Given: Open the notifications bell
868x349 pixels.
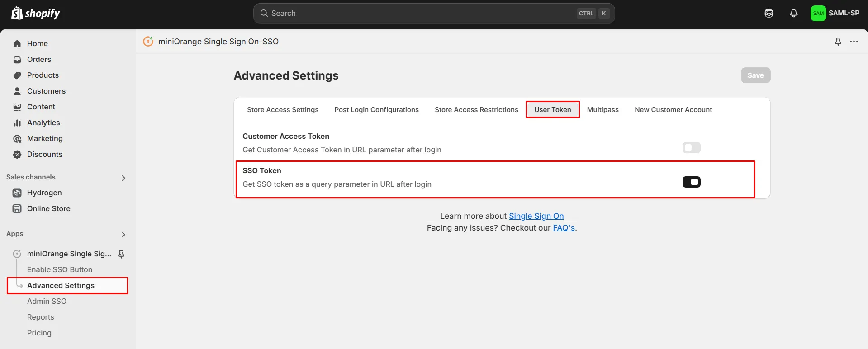Looking at the screenshot, I should pos(794,13).
